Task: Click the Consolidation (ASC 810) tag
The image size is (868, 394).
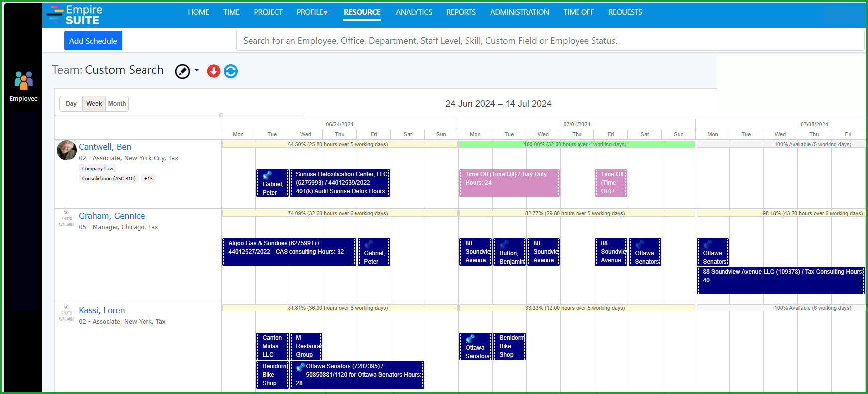Action: (109, 178)
